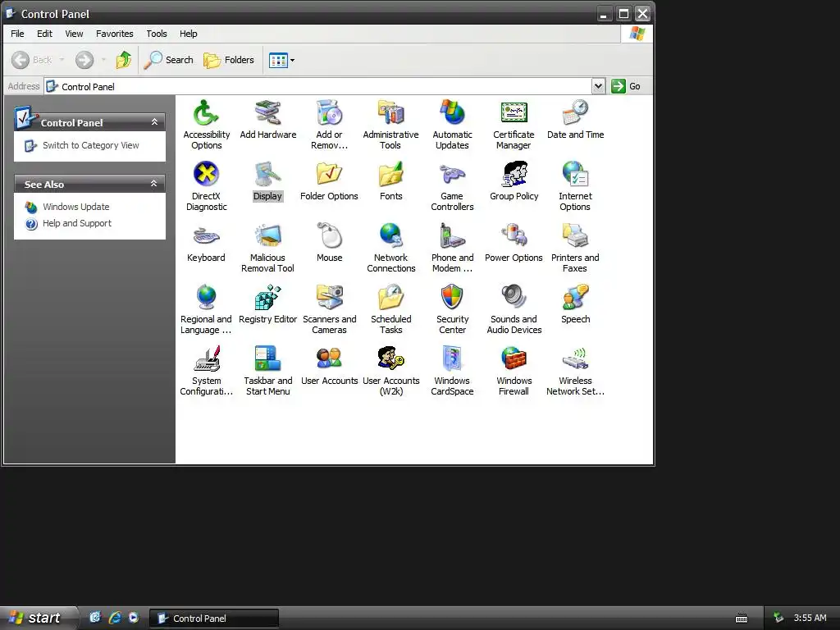Select the Speech icon
This screenshot has height=630, width=840.
[x=575, y=298]
